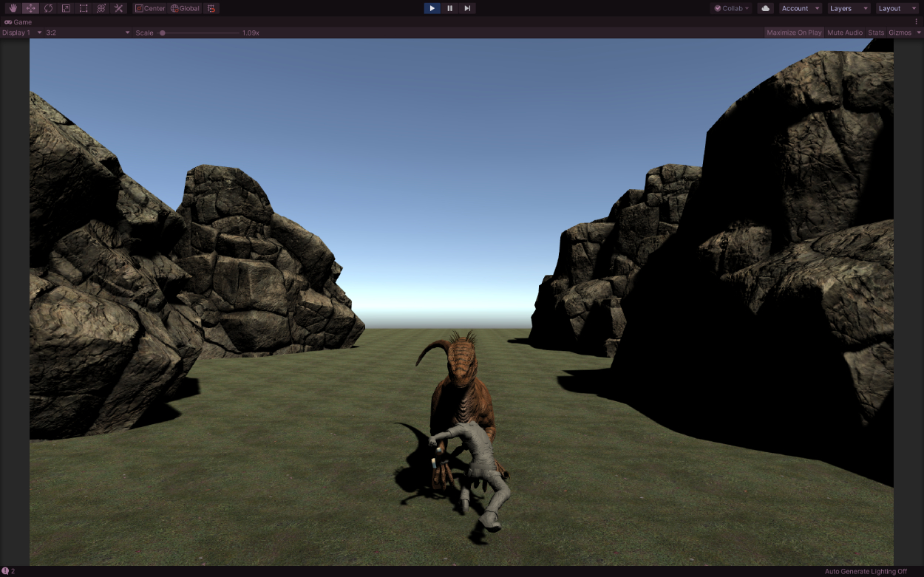Open the Layout dropdown
The height and width of the screenshot is (577, 924).
(x=897, y=8)
